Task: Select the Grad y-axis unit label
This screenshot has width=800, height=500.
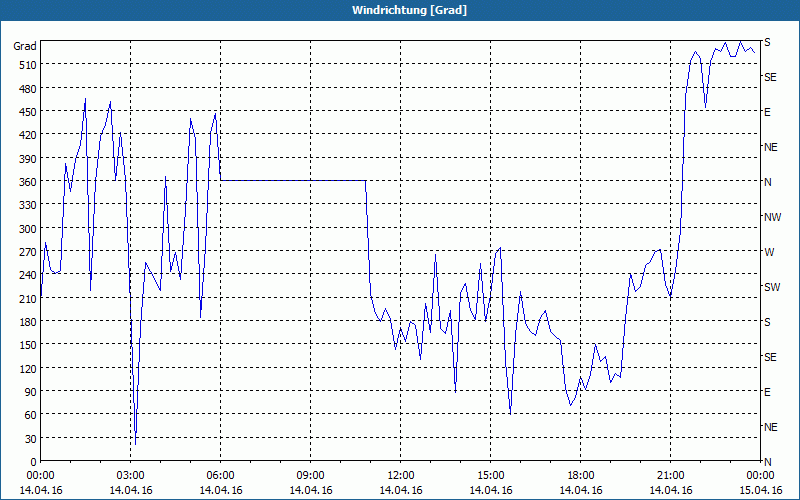Action: click(x=25, y=46)
